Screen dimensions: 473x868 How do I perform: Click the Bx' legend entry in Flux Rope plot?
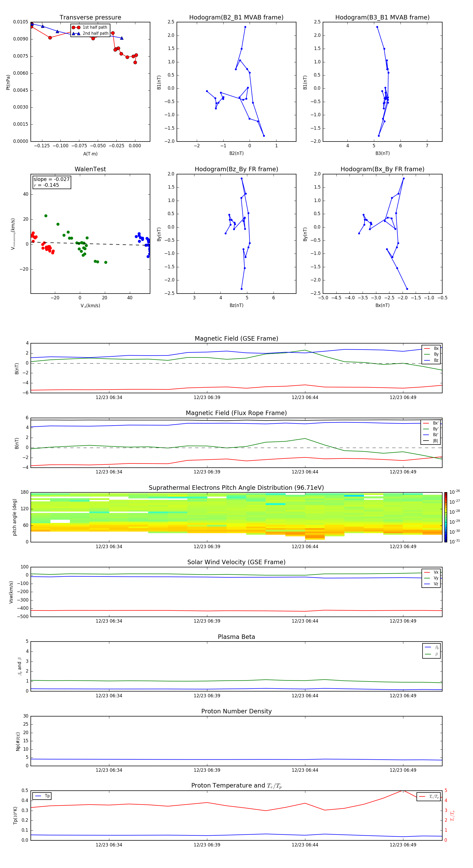click(x=431, y=423)
